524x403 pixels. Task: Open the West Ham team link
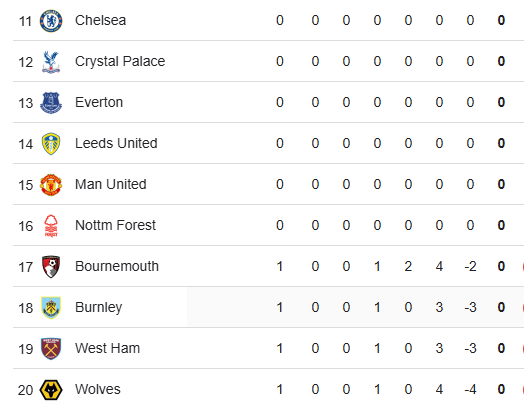(x=107, y=349)
